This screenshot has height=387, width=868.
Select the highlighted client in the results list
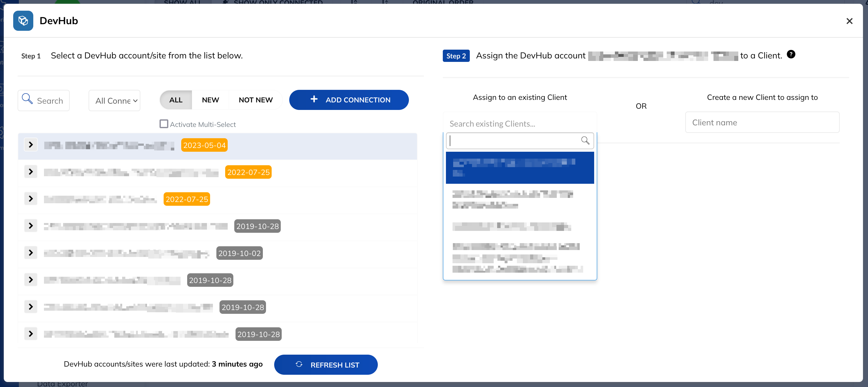tap(520, 167)
